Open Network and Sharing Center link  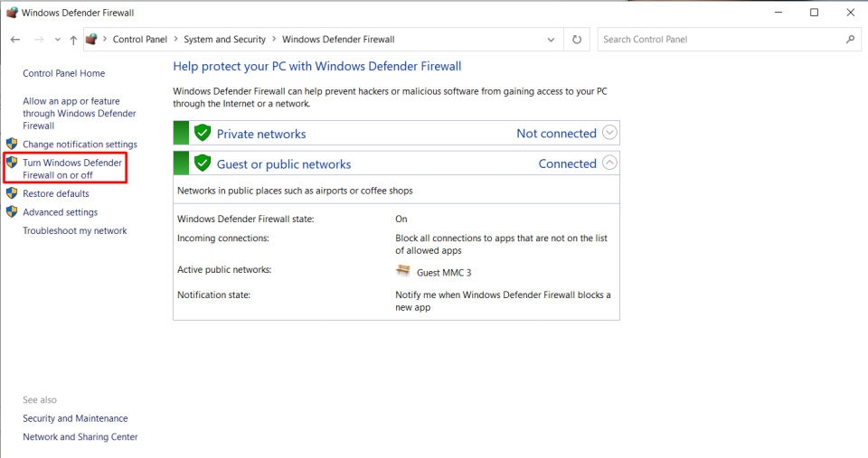[80, 437]
